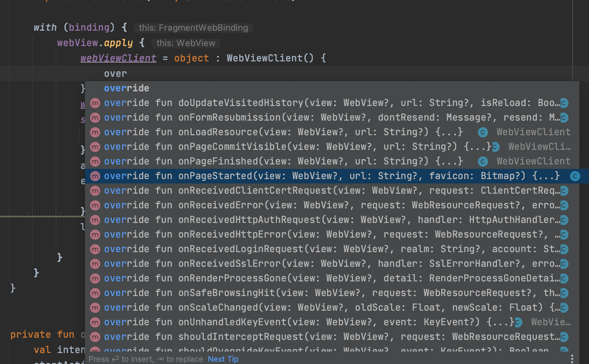
Task: Click class icon on onPageCommitVisible row
Action: (x=495, y=147)
